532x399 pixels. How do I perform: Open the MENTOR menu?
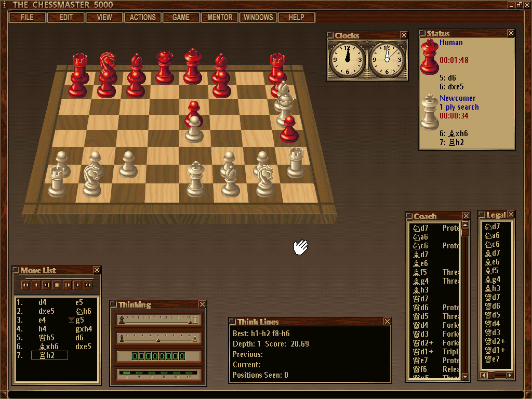coord(220,17)
